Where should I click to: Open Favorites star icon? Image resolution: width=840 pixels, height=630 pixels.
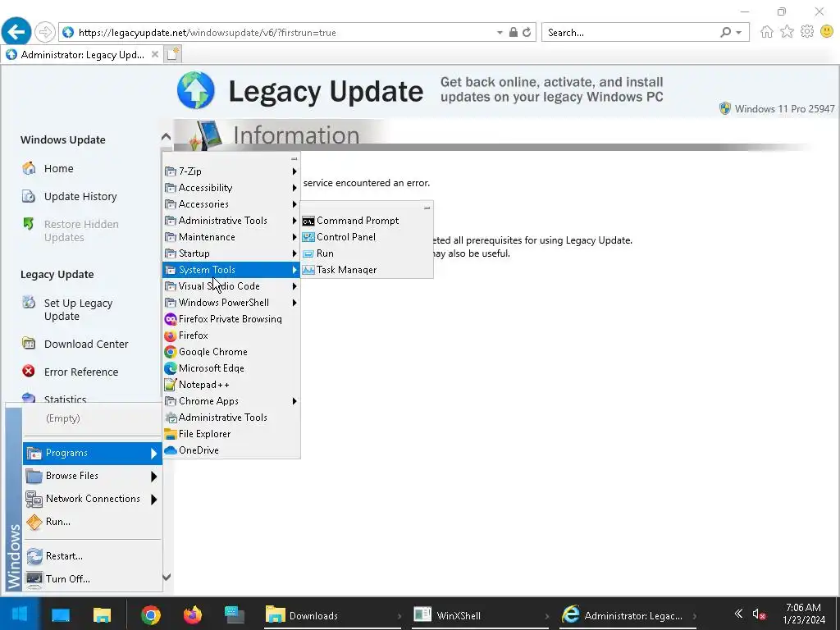[787, 32]
